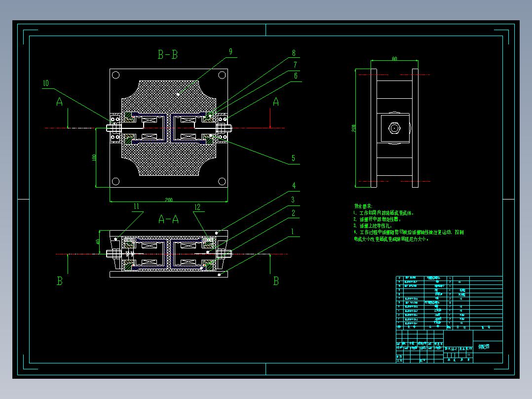Select balloon number "2" callout label
532x399 pixels.
point(294,213)
